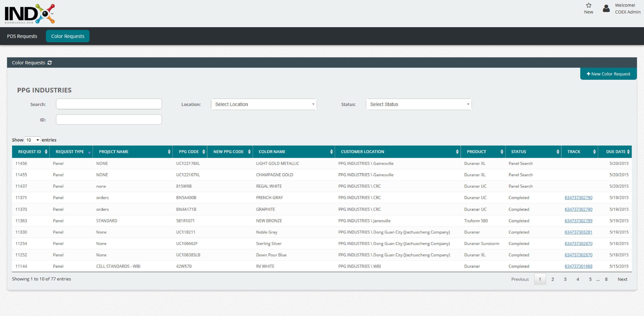Viewport: 644px width, 316px height.
Task: Click the refresh icon beside Color Requests
Action: click(49, 63)
